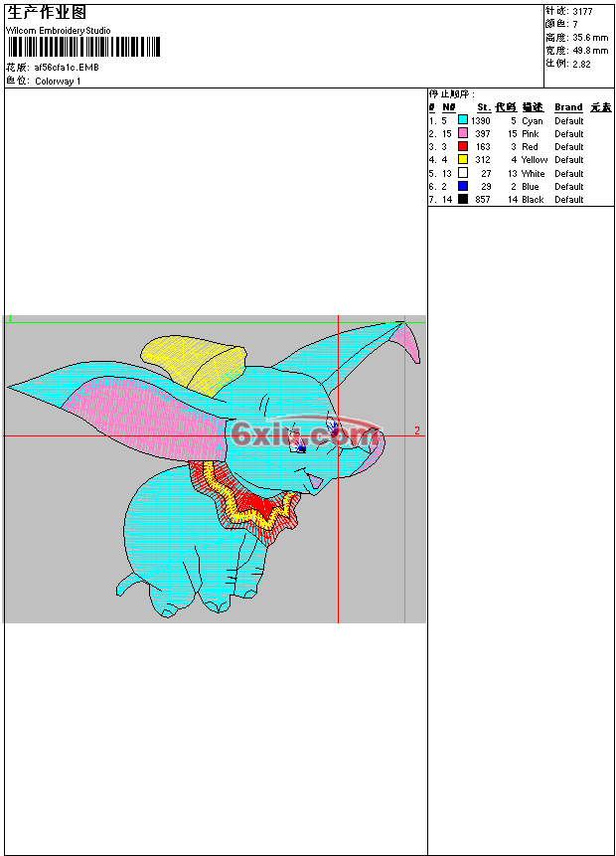
Task: Click the Cyan color name
Action: pyautogui.click(x=533, y=120)
